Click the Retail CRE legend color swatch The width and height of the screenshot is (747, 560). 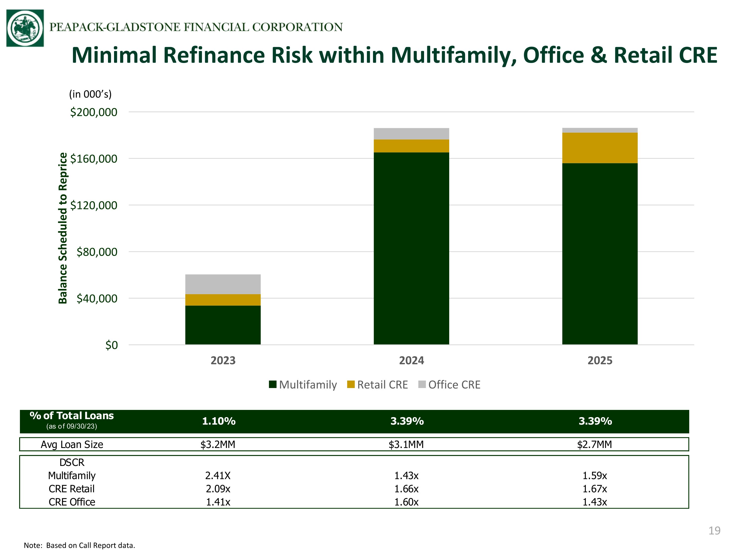pyautogui.click(x=351, y=385)
